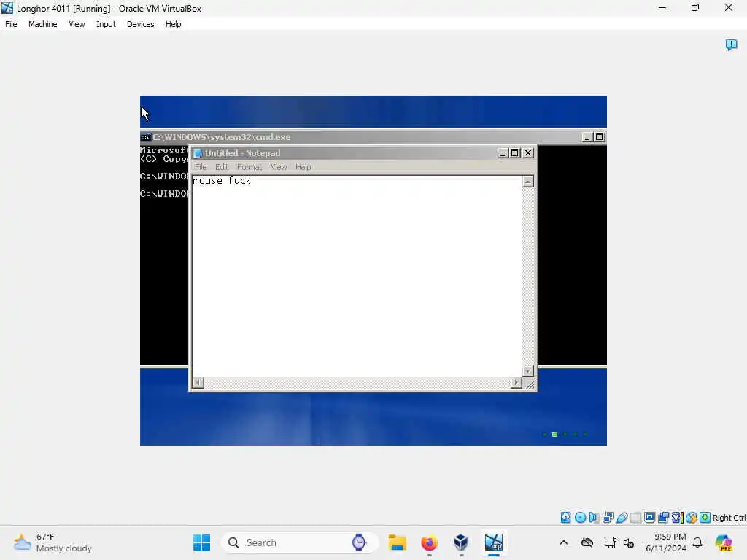747x560 pixels.
Task: Click the OneDrive cloud tray icon
Action: 587,542
